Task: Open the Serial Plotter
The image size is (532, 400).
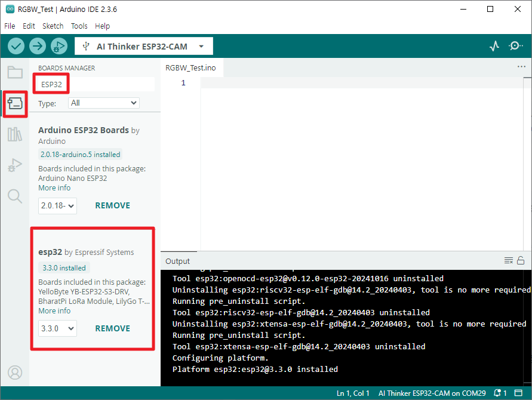Action: point(494,46)
